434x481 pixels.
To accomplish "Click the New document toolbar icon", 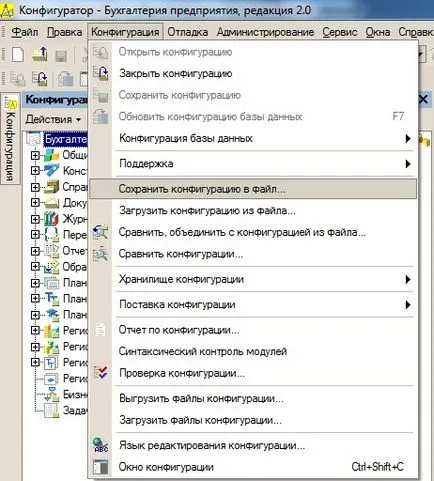I will [18, 54].
